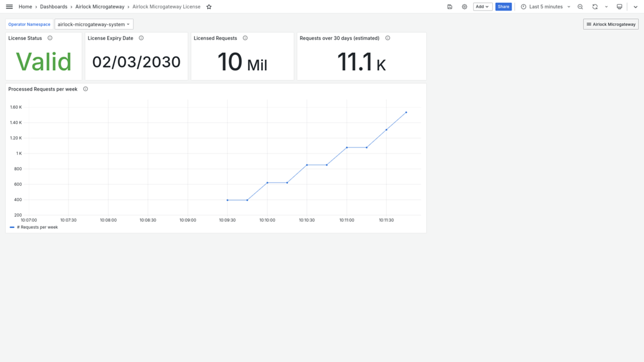
Task: Click the 11.1 K estimated requests value
Action: (361, 62)
